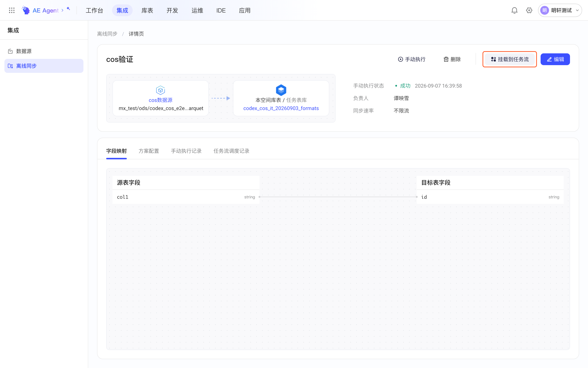Go to the 工作台 menu
The image size is (588, 368).
[x=94, y=10]
